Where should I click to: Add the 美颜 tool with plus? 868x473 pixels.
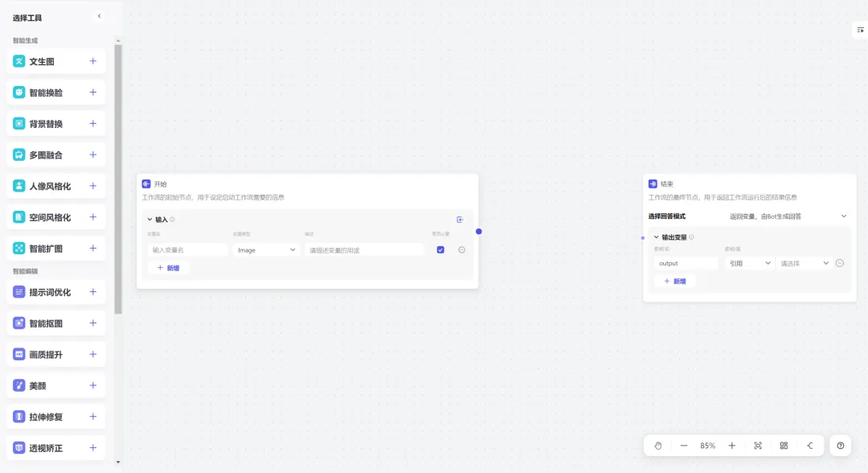[93, 385]
